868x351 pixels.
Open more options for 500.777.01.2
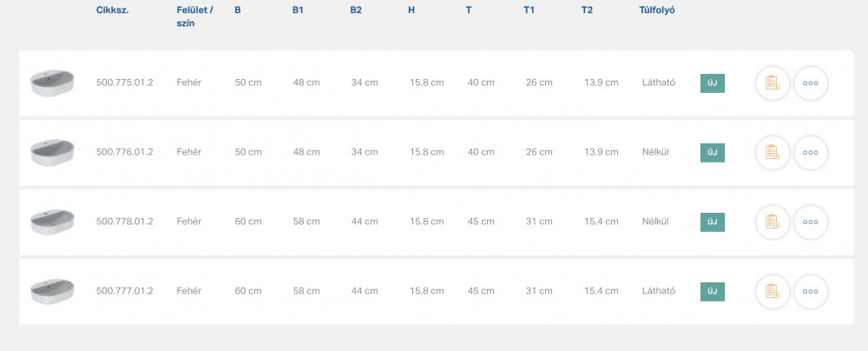pos(811,291)
